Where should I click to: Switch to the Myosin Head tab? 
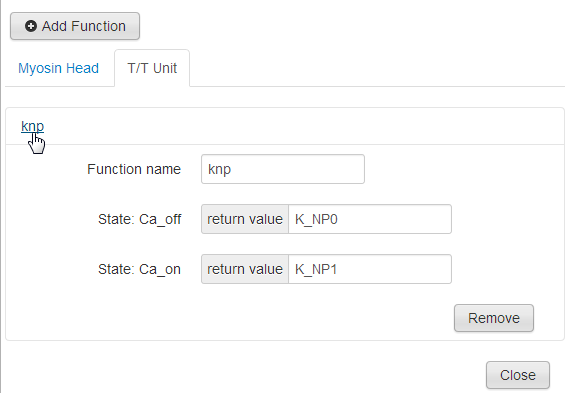[x=59, y=68]
